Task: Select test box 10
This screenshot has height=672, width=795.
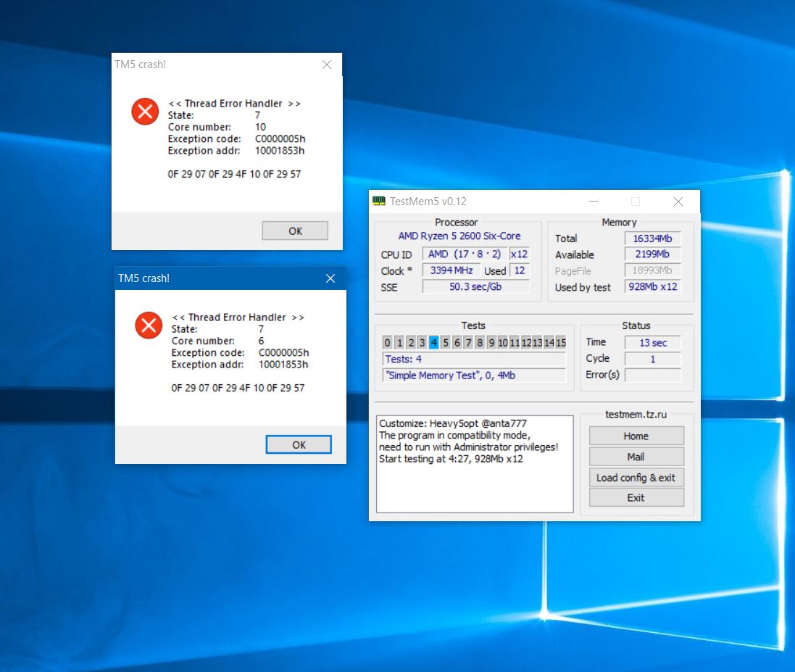Action: [x=503, y=342]
